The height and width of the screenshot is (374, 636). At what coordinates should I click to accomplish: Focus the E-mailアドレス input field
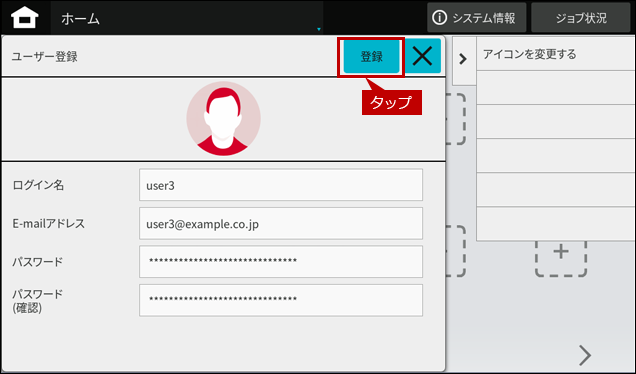click(x=281, y=224)
